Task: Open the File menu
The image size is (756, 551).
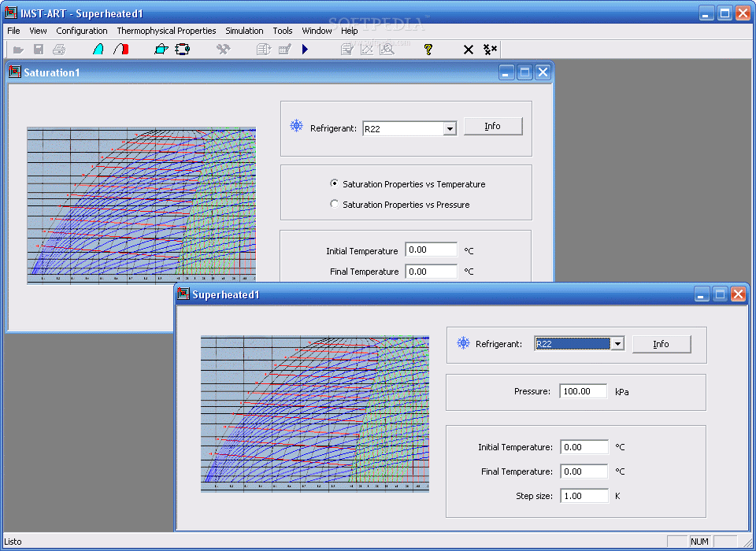Action: (x=13, y=31)
